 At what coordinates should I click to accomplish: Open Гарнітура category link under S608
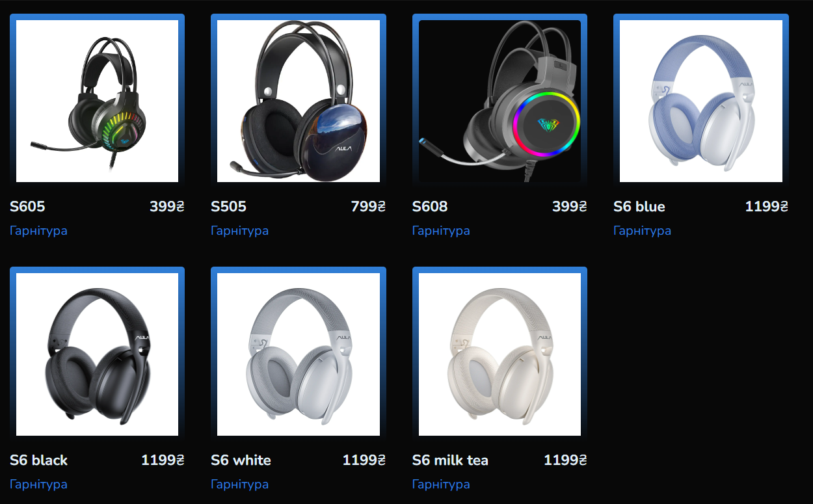point(441,231)
